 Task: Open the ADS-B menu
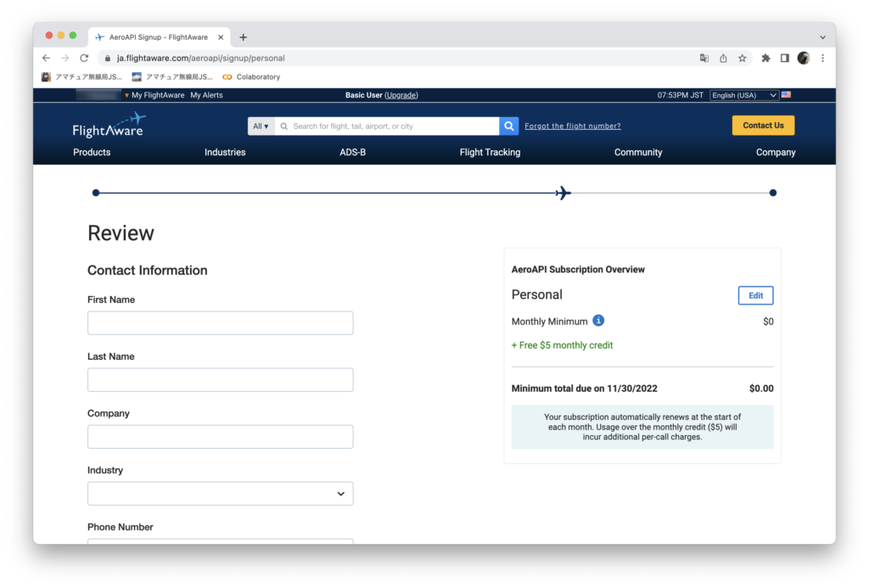point(352,153)
